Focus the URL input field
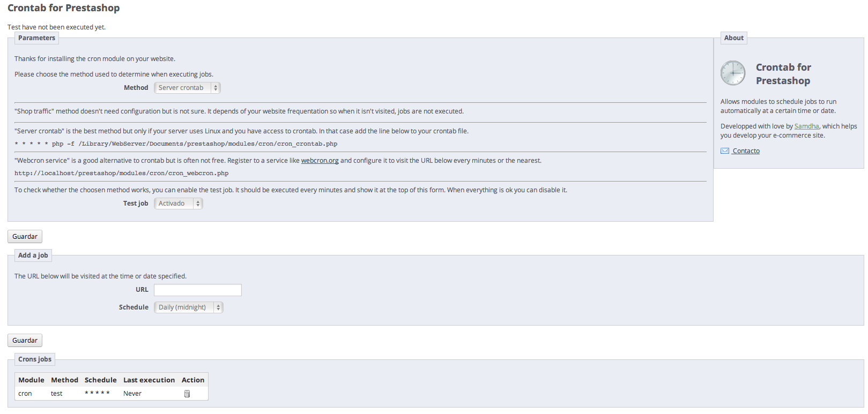This screenshot has width=868, height=414. pos(197,290)
